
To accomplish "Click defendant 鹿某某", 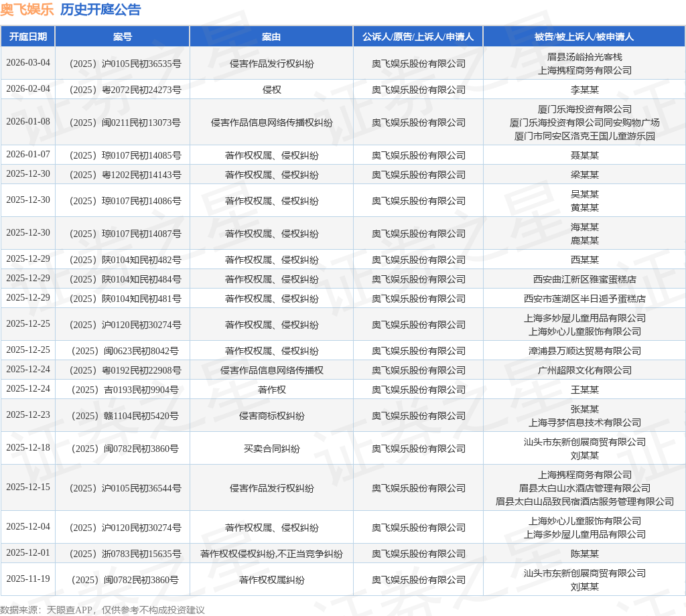I will pos(584,240).
